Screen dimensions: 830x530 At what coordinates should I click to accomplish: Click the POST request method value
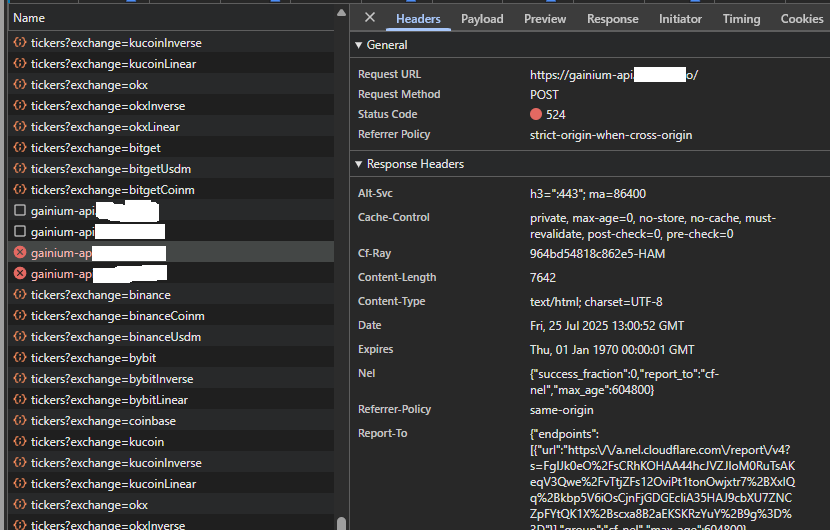[x=544, y=95]
